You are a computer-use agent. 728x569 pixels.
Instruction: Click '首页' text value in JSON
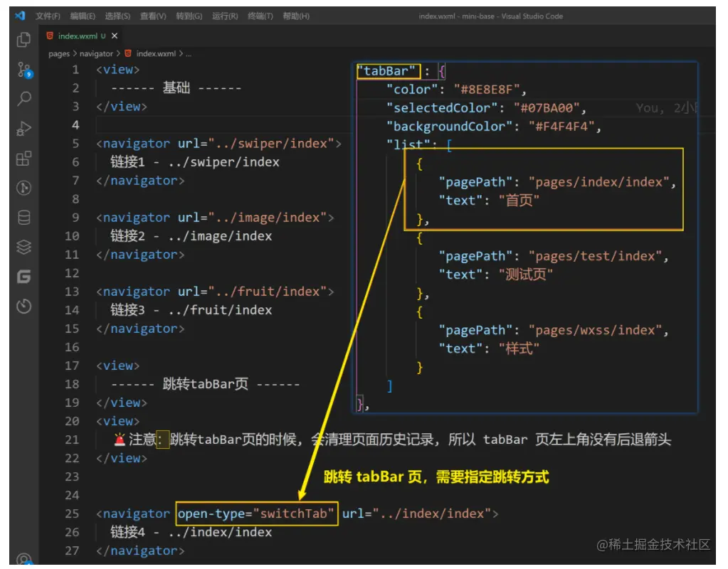coord(519,200)
